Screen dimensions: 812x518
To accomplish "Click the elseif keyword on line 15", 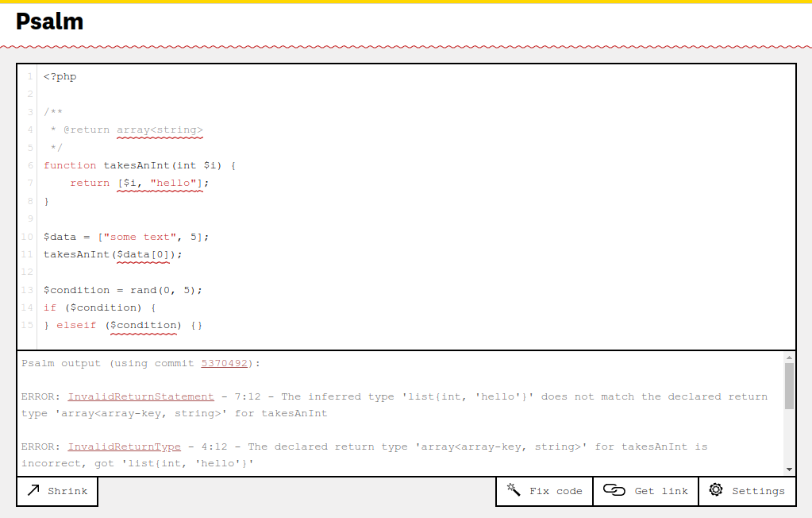I will (76, 326).
